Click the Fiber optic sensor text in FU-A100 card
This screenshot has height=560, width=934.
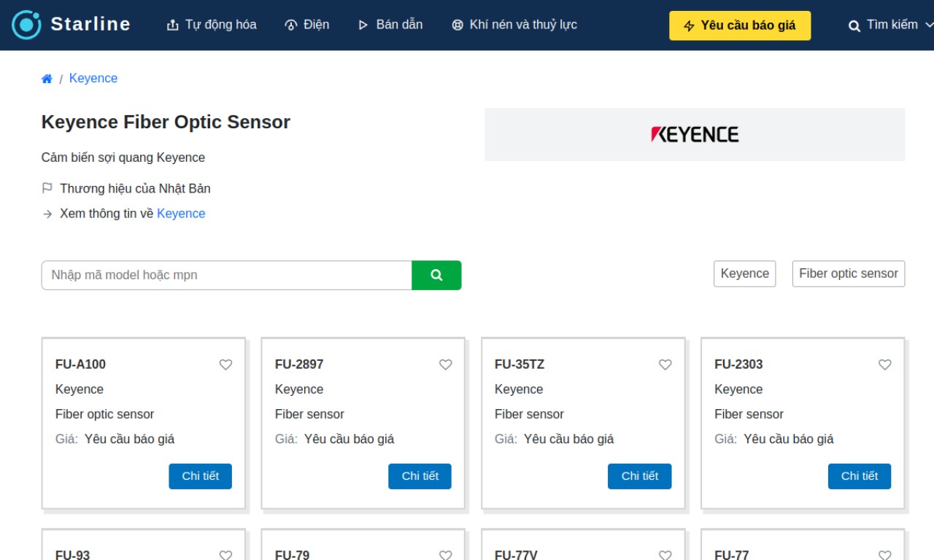pyautogui.click(x=105, y=414)
